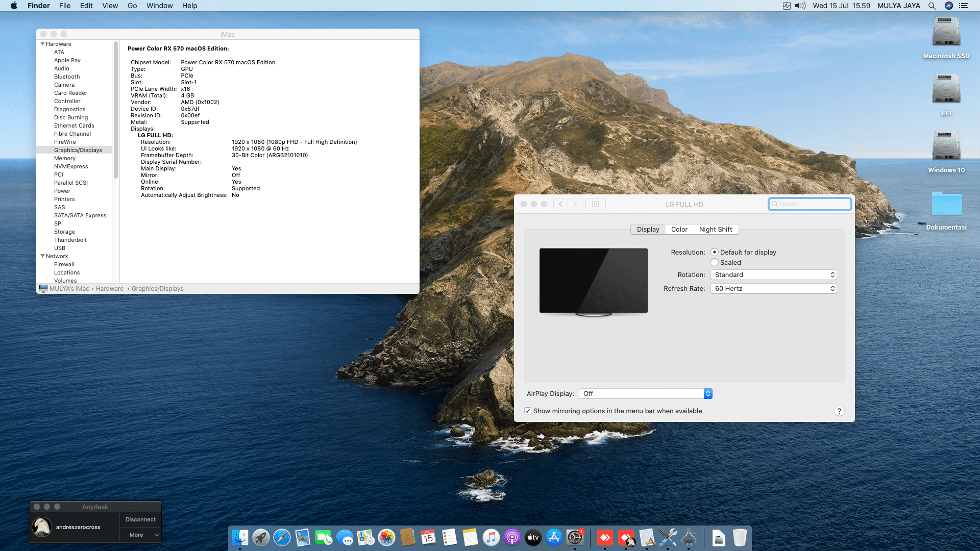Expand AnyDesk More options arrow

pyautogui.click(x=157, y=535)
